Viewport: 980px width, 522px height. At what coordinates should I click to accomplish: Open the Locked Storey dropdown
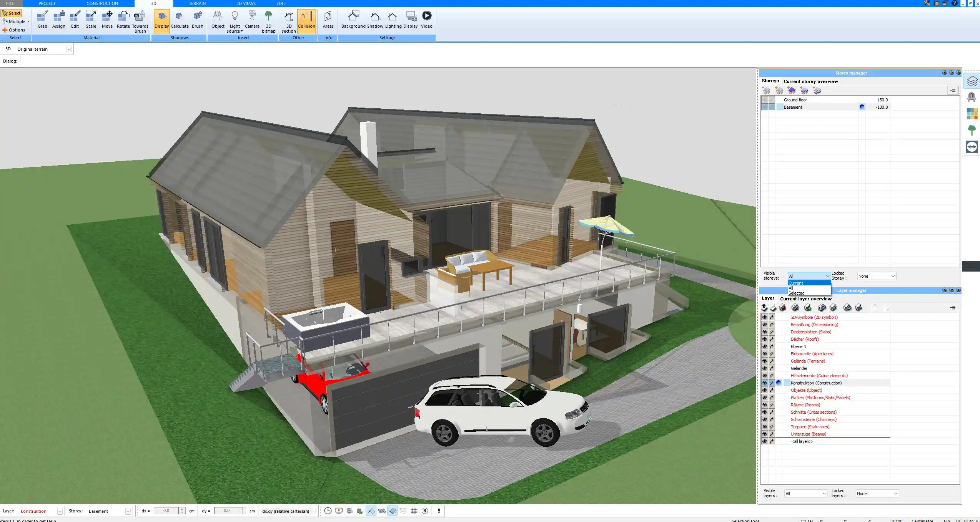[x=877, y=276]
